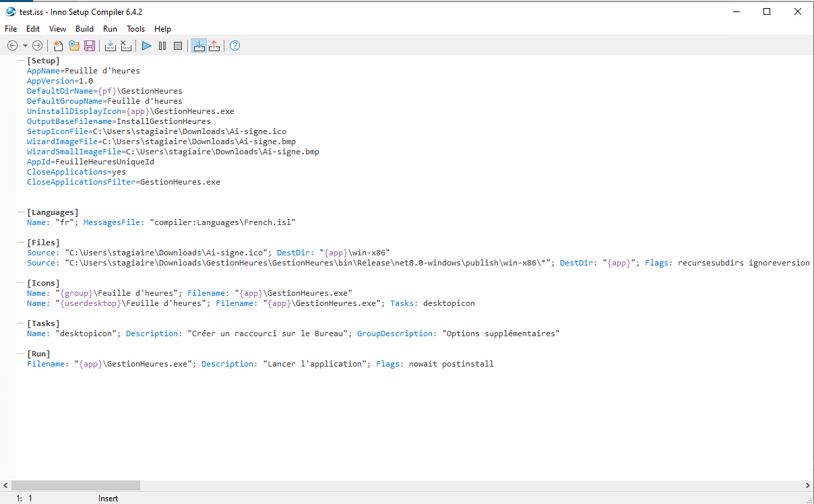The image size is (814, 504).
Task: Click the Terminate (stop square) icon
Action: (178, 46)
